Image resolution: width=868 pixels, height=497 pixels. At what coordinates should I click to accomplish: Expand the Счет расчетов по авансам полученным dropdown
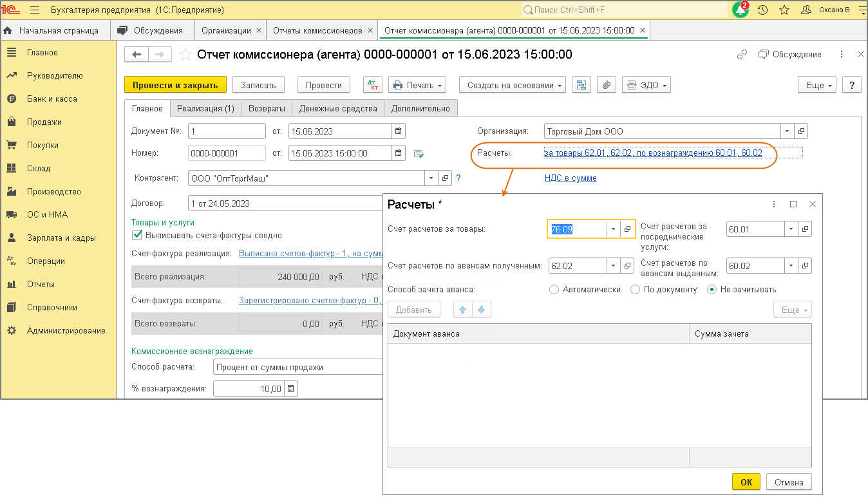(x=614, y=265)
